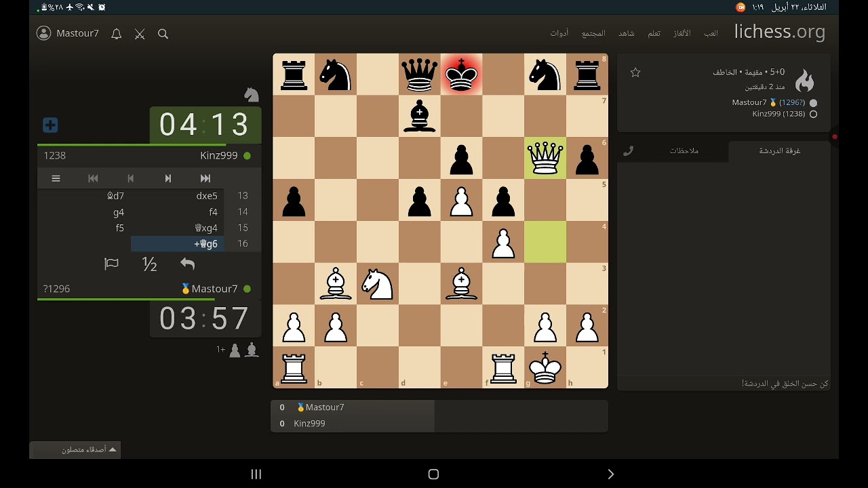
Task: Click the voice chat phone icon
Action: (x=628, y=150)
